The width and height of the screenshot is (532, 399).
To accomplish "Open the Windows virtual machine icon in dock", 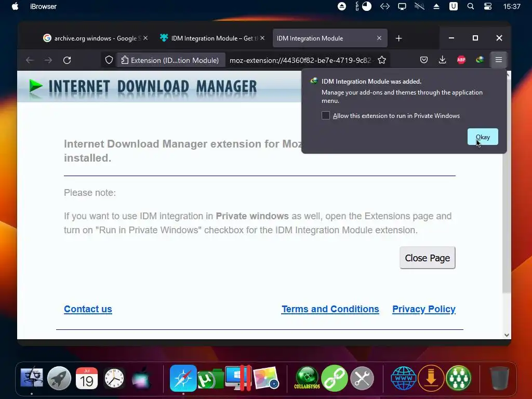I will (x=238, y=378).
